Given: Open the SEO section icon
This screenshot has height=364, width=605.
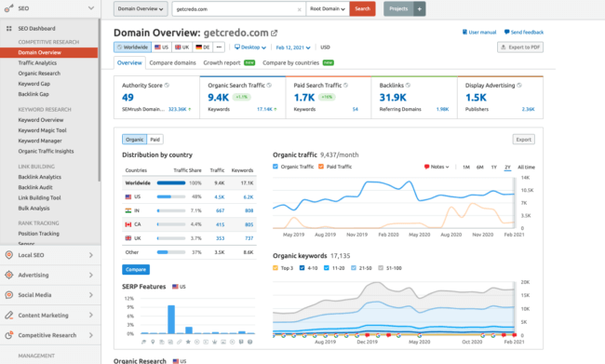Looking at the screenshot, I should coord(9,8).
